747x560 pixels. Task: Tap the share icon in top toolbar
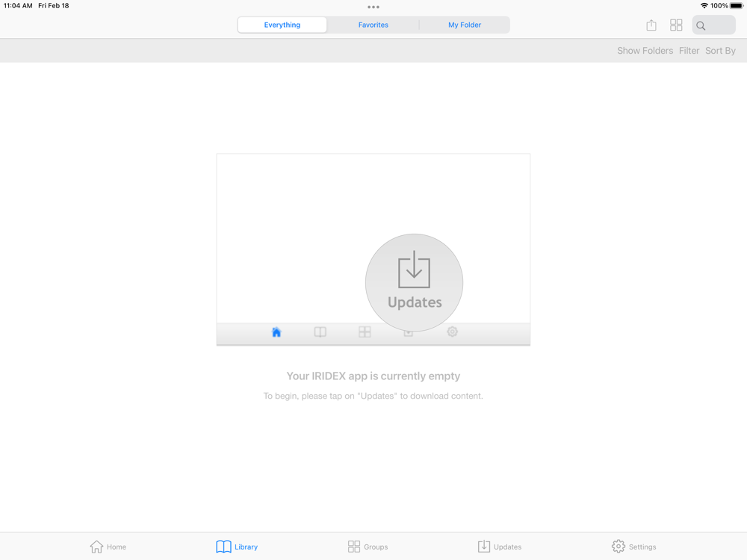pos(651,25)
